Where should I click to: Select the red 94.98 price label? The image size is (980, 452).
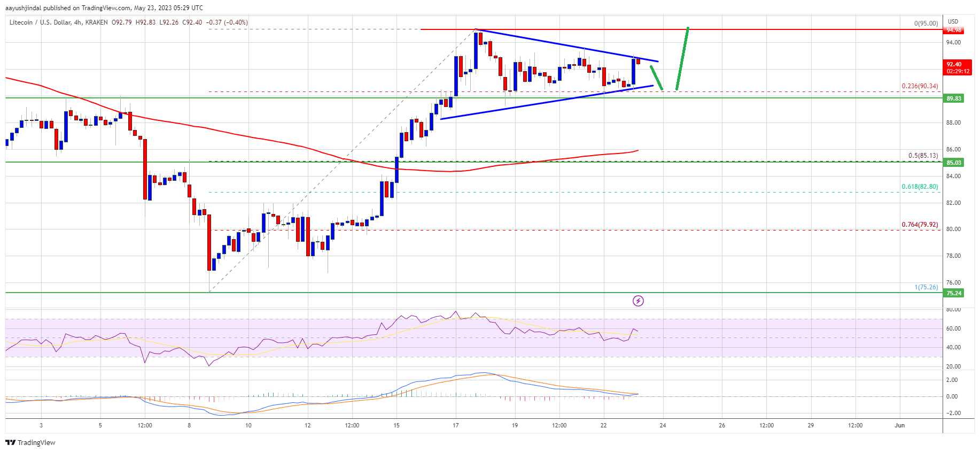pos(954,30)
